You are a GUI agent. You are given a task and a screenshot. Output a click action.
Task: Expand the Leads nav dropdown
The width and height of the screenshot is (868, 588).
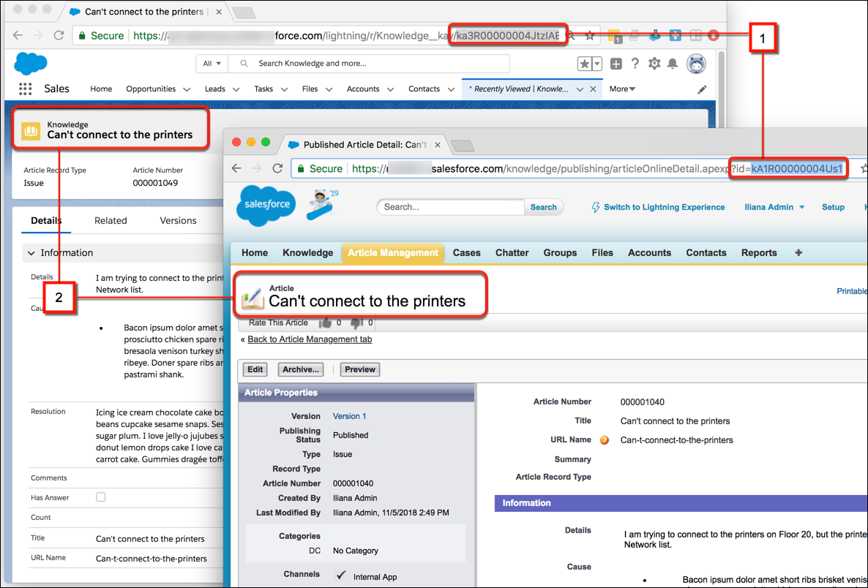click(236, 89)
